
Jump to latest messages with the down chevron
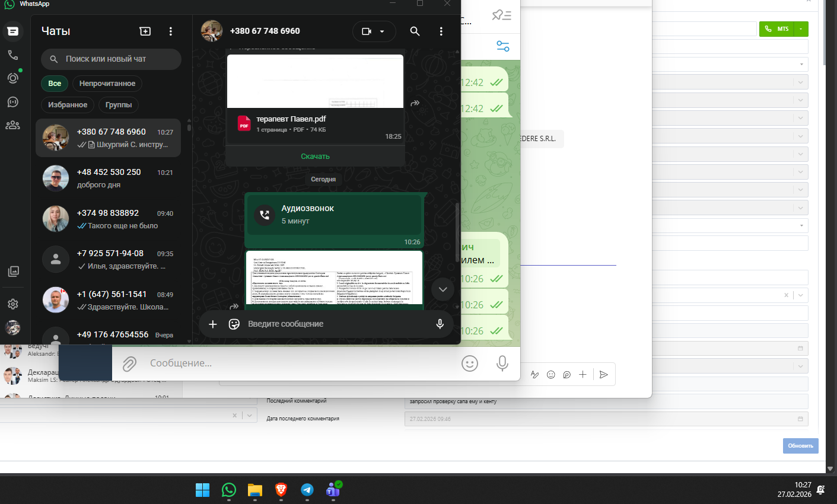pyautogui.click(x=443, y=289)
